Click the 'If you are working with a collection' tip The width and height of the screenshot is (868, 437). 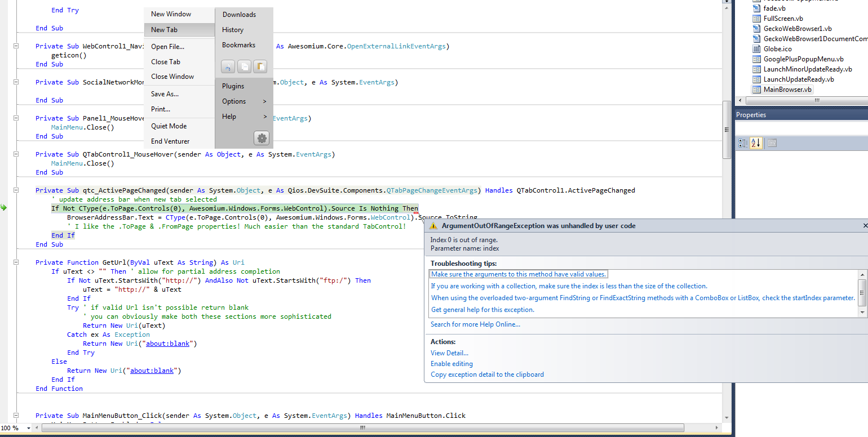point(569,286)
